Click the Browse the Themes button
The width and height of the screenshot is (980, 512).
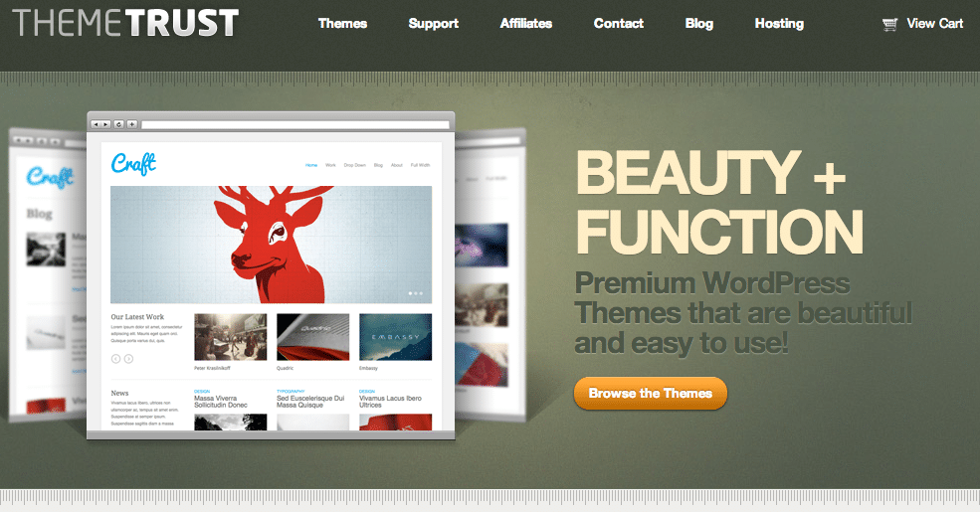pos(651,394)
